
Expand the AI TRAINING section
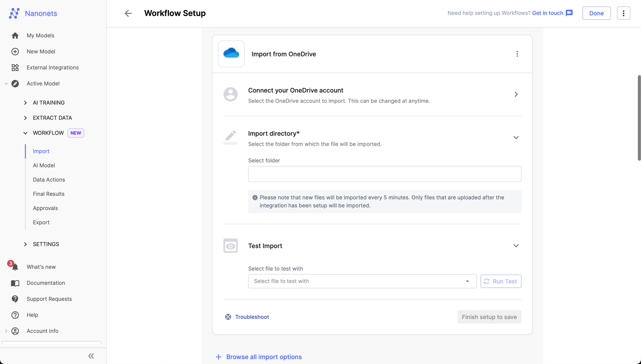coord(25,103)
